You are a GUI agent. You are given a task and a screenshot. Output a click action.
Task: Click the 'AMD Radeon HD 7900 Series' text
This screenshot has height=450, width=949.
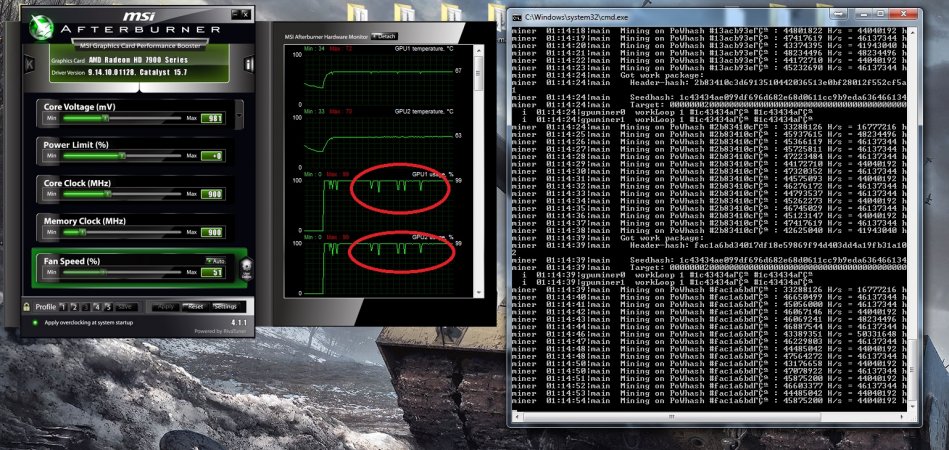(x=139, y=60)
